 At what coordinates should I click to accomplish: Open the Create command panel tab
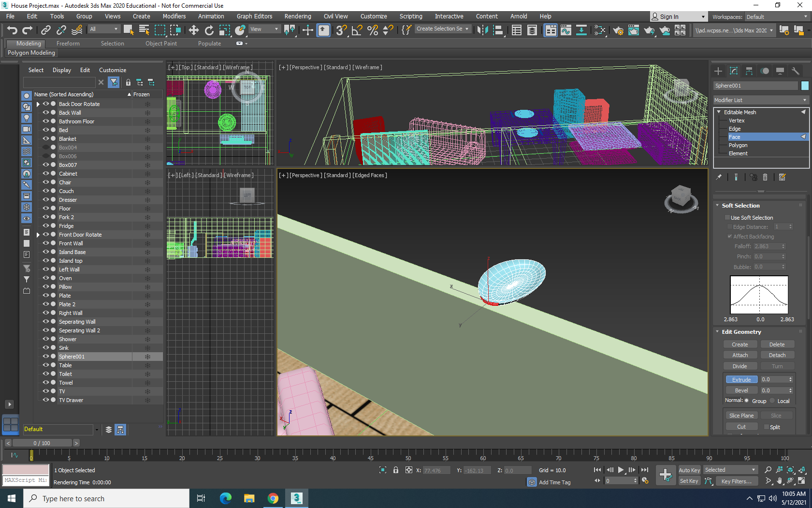[x=718, y=71]
